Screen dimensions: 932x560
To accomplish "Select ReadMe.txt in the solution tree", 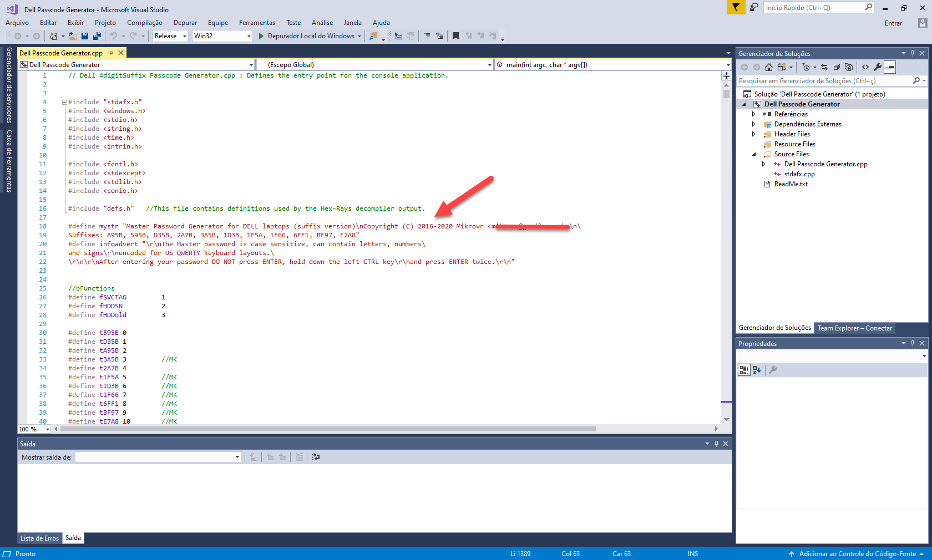I will [x=791, y=184].
